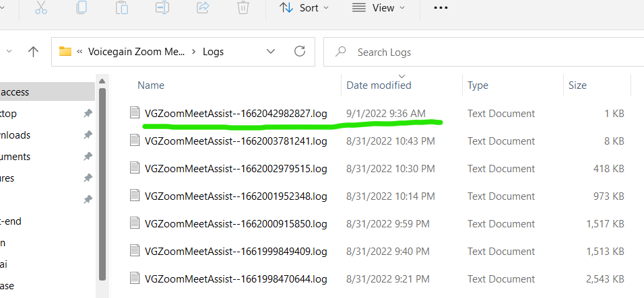Sort by Type column header
Image resolution: width=644 pixels, height=298 pixels.
[478, 85]
